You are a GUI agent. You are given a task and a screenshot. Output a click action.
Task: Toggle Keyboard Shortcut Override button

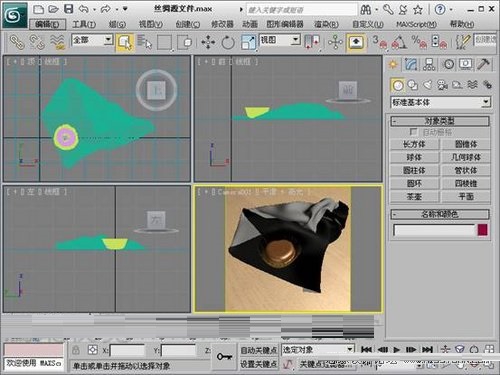[356, 42]
